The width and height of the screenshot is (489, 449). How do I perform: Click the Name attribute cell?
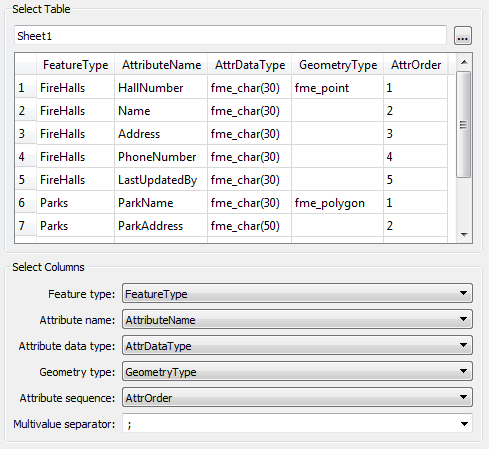coord(161,111)
